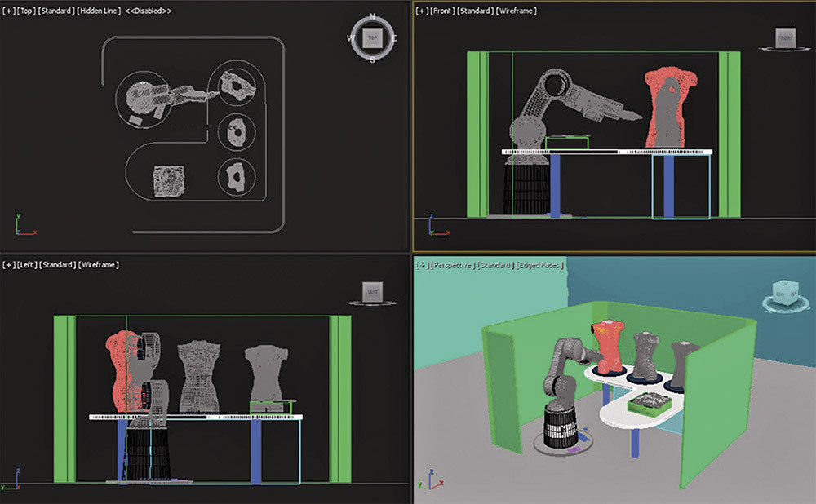This screenshot has height=504, width=816.
Task: Click the Perspective viewport's ViewCube
Action: 783,294
